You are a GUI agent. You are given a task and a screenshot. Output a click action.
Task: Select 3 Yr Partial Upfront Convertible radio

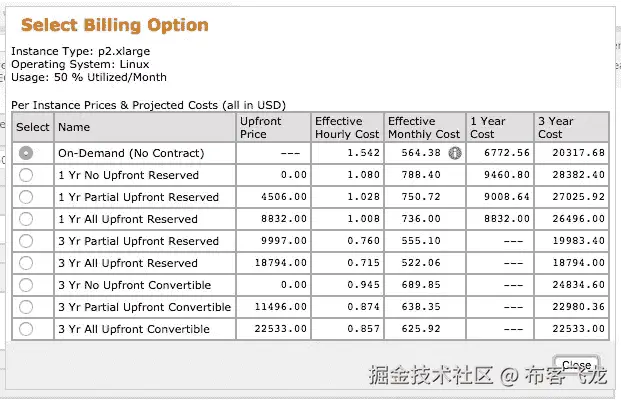[x=26, y=307]
